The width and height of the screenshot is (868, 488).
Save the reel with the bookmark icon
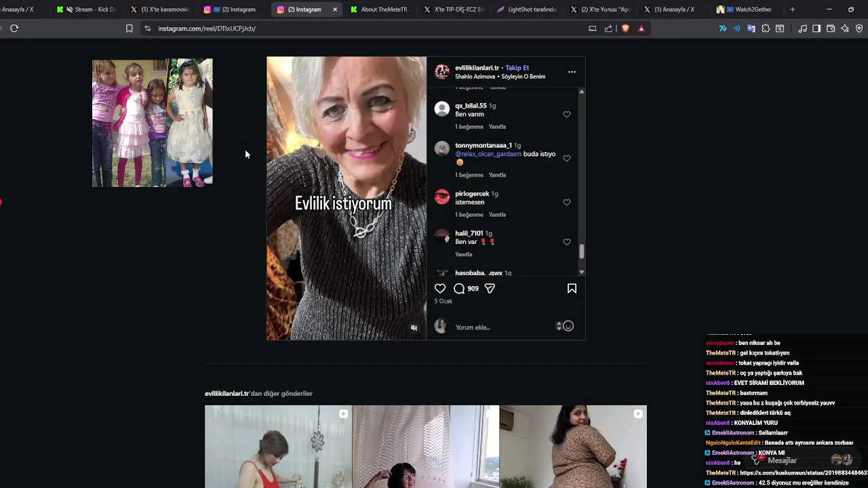click(572, 289)
